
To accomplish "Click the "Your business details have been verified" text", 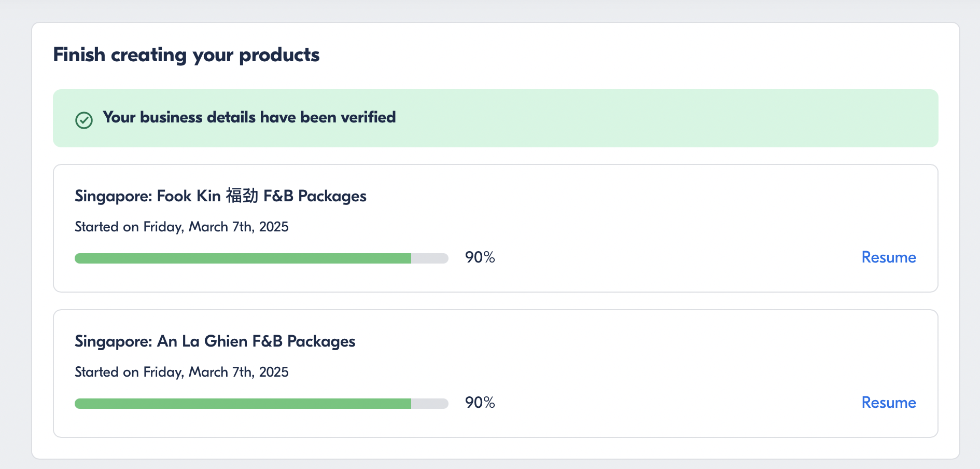I will coord(249,117).
